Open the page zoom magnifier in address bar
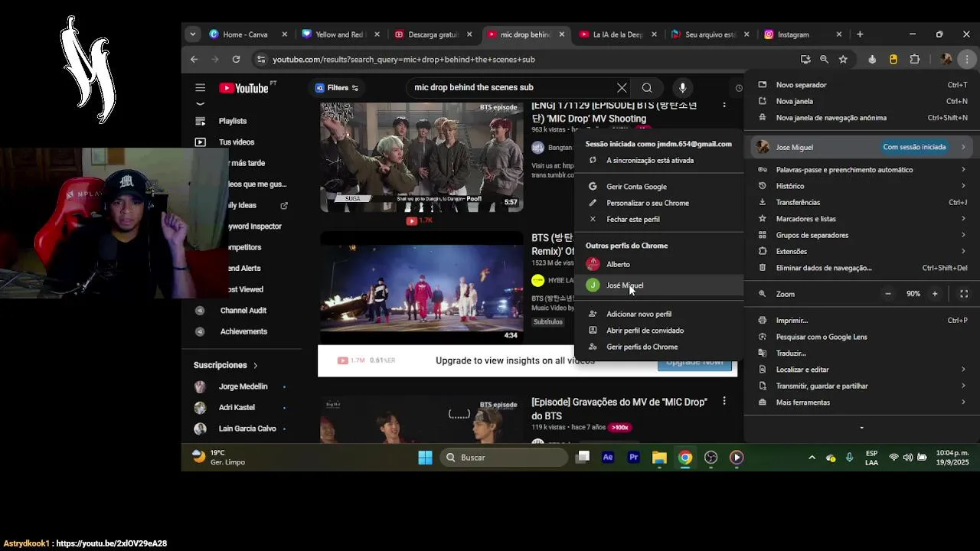This screenshot has height=551, width=980. pos(824,59)
